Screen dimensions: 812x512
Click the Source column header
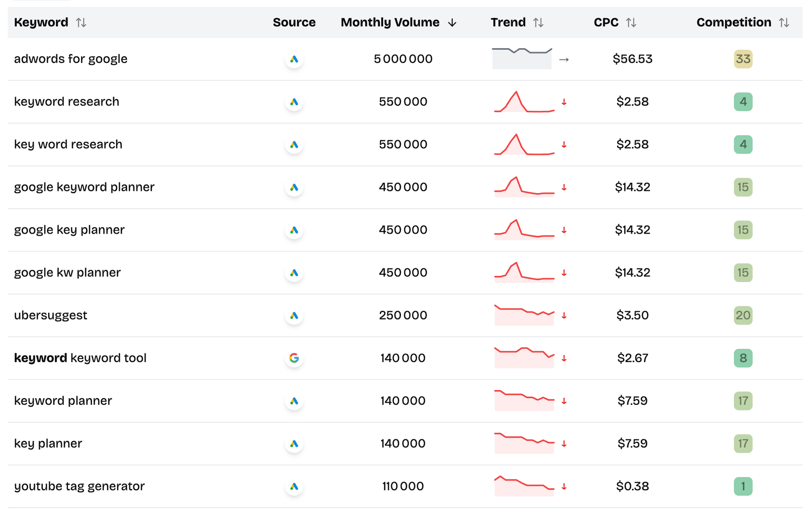294,22
